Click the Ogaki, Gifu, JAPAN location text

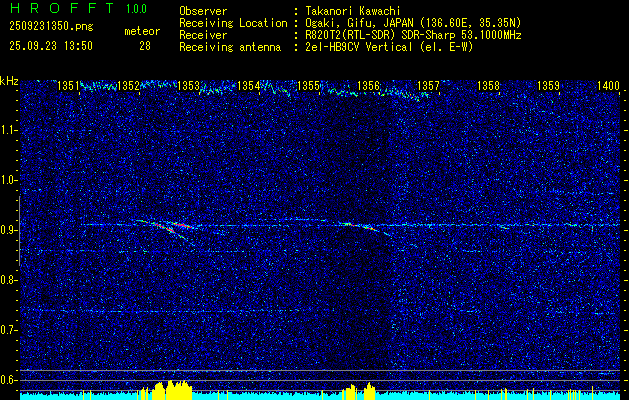tap(413, 23)
